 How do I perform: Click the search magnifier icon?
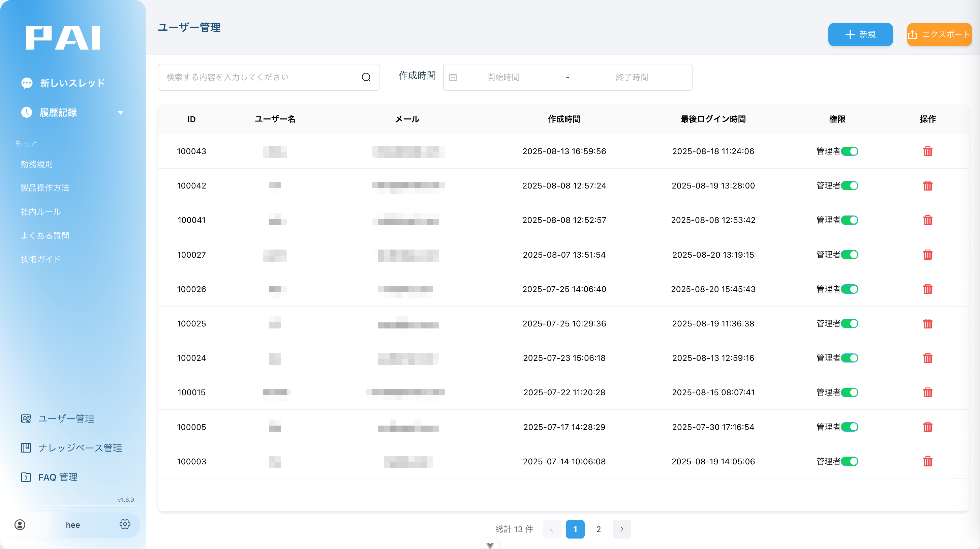(x=366, y=77)
